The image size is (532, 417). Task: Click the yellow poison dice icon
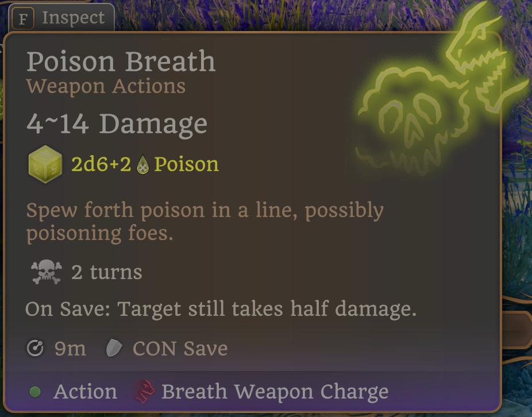45,164
